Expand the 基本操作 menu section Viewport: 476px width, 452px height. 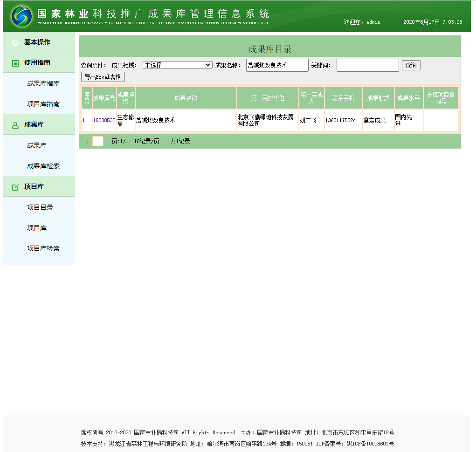pos(37,42)
